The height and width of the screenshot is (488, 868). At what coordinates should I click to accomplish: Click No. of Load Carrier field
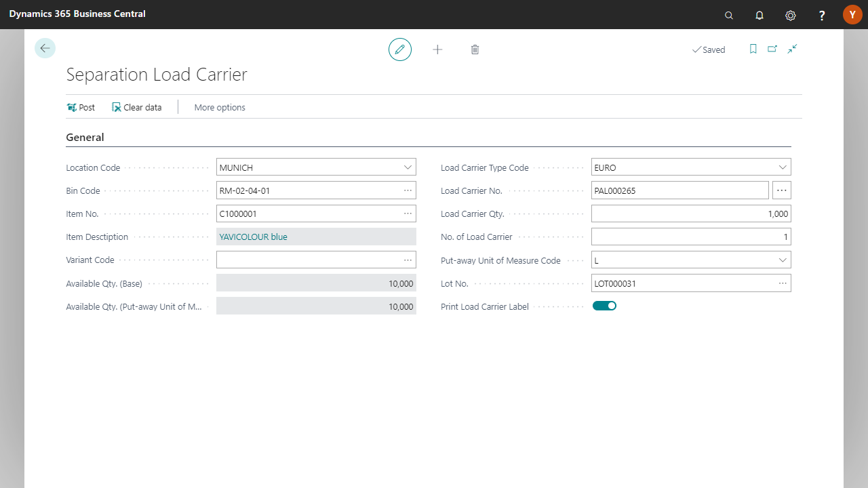pos(691,237)
